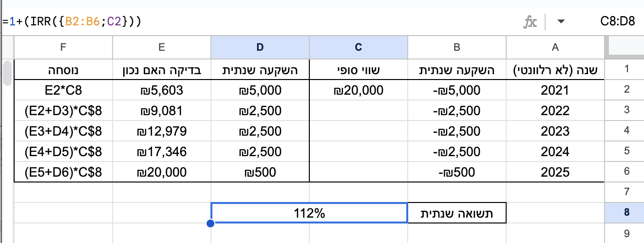
Task: Click the select-all corner box
Action: click(x=624, y=47)
